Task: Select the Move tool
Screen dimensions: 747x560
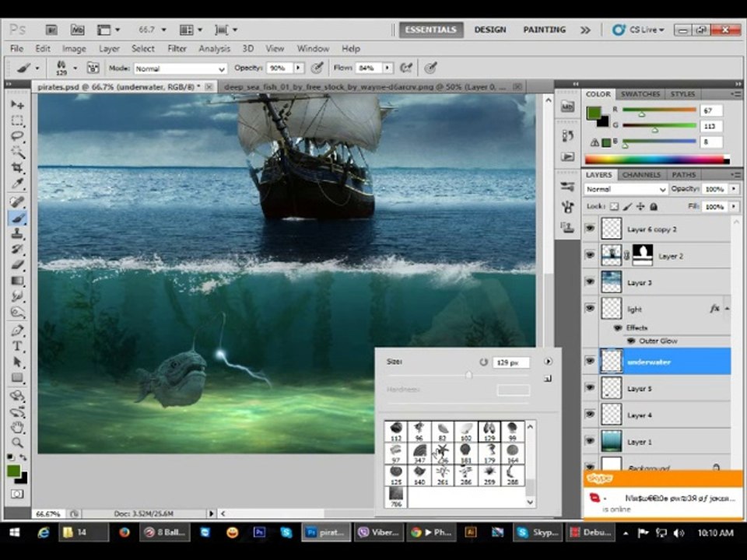Action: pos(18,104)
